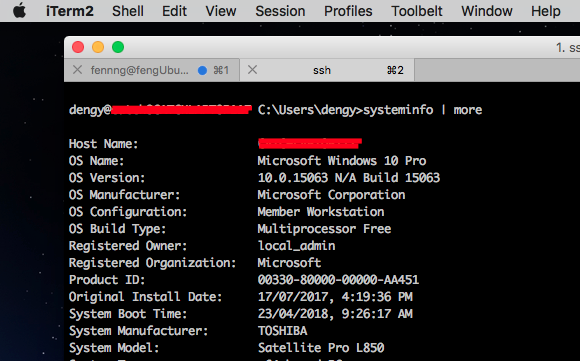The height and width of the screenshot is (361, 580).
Task: Open the Session menu
Action: (280, 11)
